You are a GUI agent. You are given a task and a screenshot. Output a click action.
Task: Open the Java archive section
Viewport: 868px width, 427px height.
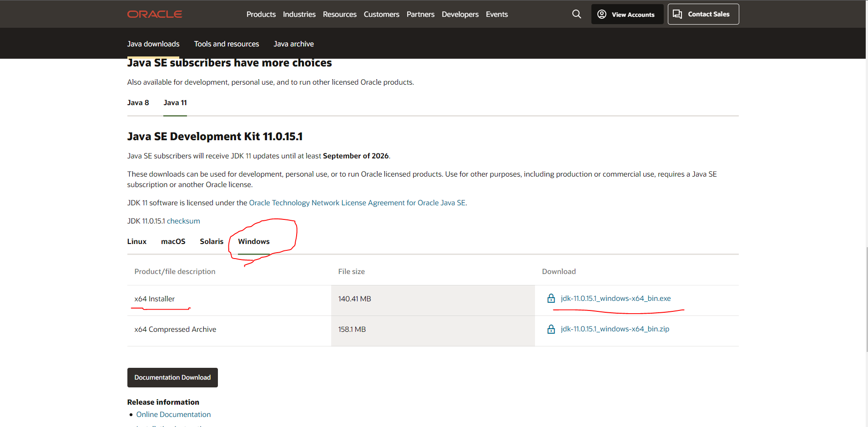(294, 44)
